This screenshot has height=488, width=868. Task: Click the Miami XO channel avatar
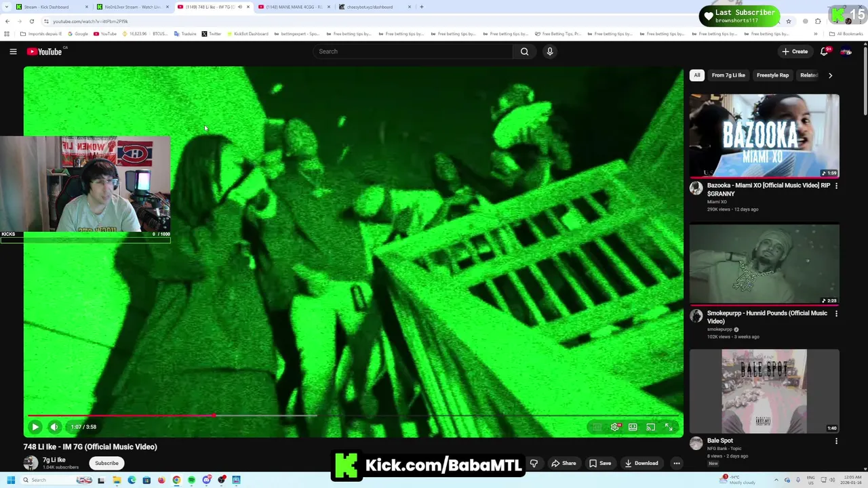coord(696,188)
